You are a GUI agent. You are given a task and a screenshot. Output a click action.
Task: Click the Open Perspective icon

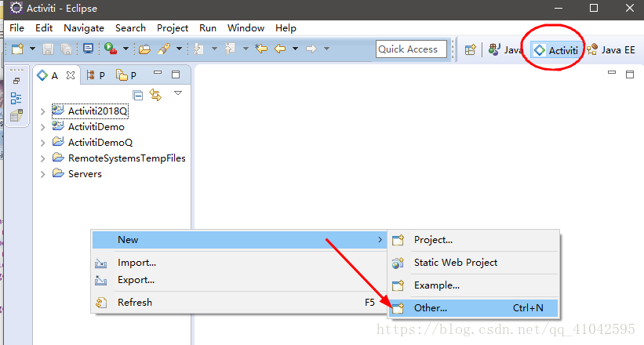coord(471,49)
